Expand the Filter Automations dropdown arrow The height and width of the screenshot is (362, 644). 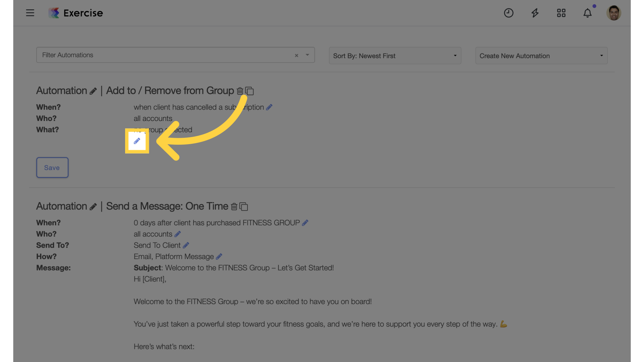(x=307, y=55)
